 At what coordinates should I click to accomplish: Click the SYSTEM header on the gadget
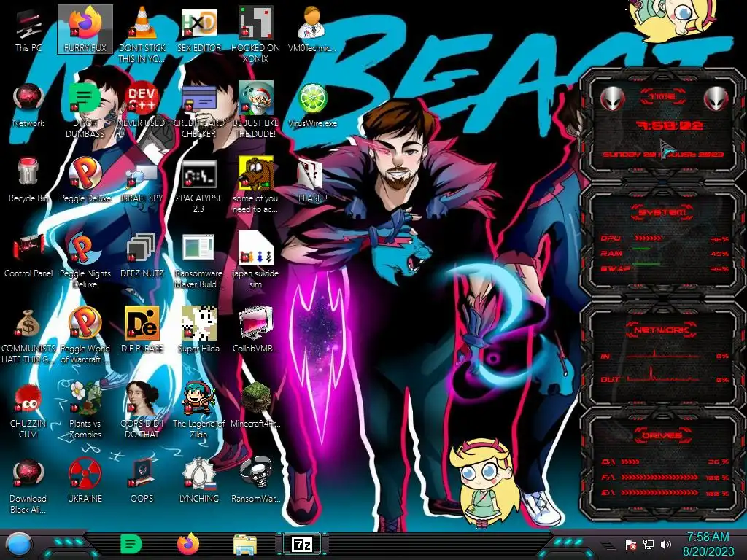(662, 212)
